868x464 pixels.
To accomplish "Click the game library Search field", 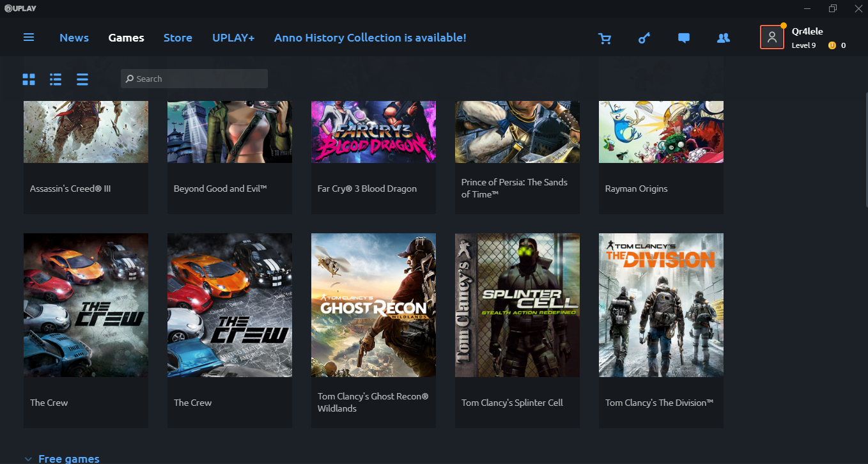I will (194, 79).
